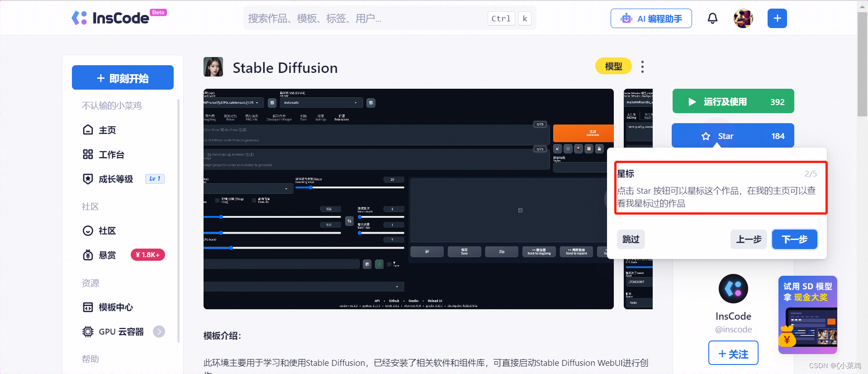Screen dimensions: 868x374
Task: Click the 模型 tag
Action: click(x=613, y=66)
